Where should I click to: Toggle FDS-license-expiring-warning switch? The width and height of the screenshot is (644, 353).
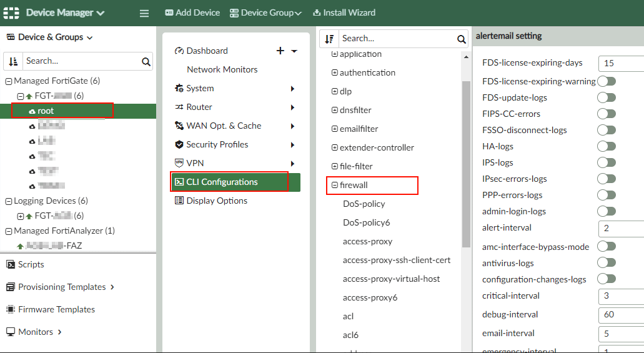click(607, 81)
